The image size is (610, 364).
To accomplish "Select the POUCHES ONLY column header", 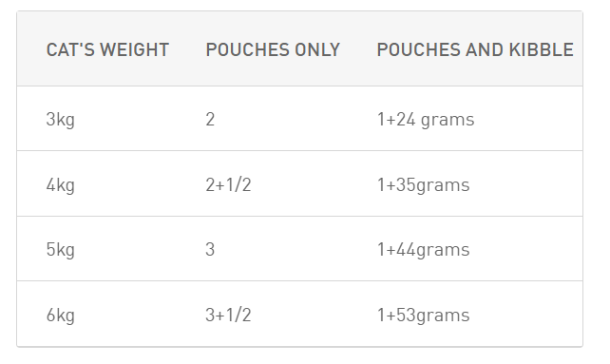I will coord(273,49).
